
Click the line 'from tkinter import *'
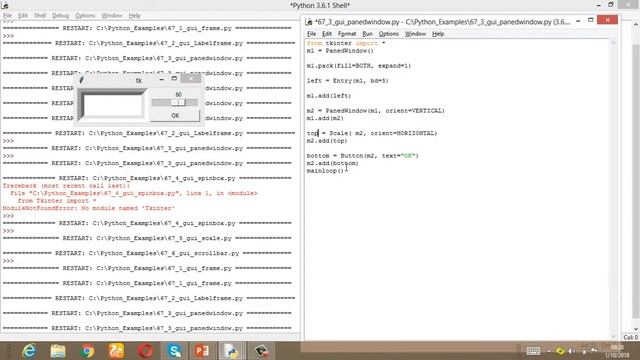[346, 43]
